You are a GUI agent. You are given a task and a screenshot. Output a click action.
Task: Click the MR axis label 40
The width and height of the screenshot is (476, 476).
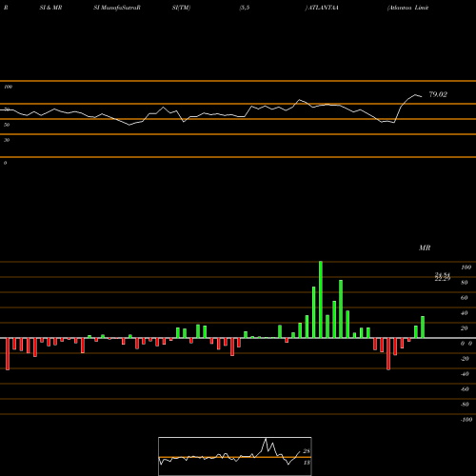[465, 313]
